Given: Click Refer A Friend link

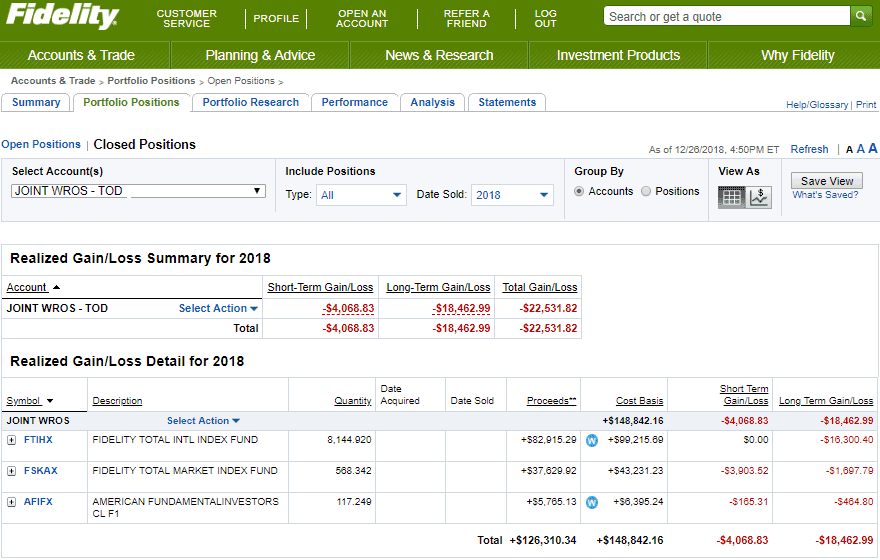Looking at the screenshot, I should point(466,19).
